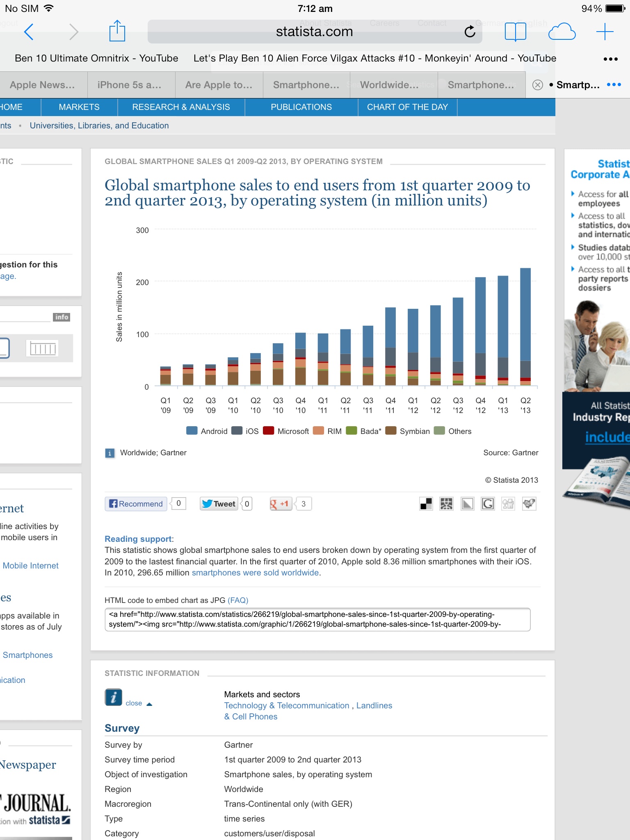Show more tabs via blue dots
Screen dimensions: 630x840
coord(614,84)
